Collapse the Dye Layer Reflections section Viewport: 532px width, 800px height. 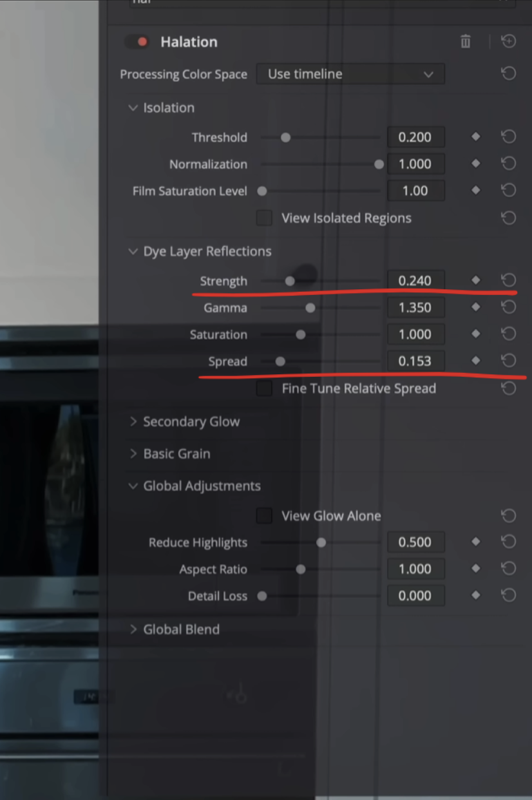click(x=133, y=251)
